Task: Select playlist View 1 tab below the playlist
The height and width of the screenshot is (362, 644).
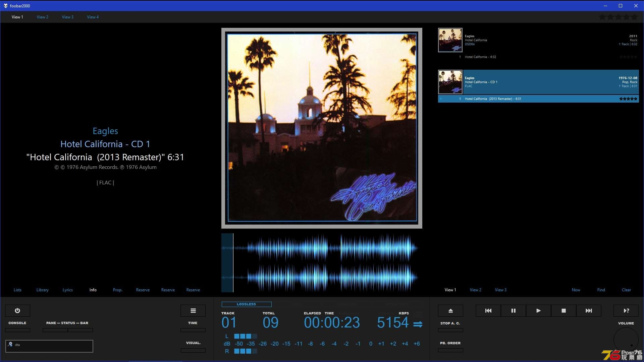Action: pos(450,290)
